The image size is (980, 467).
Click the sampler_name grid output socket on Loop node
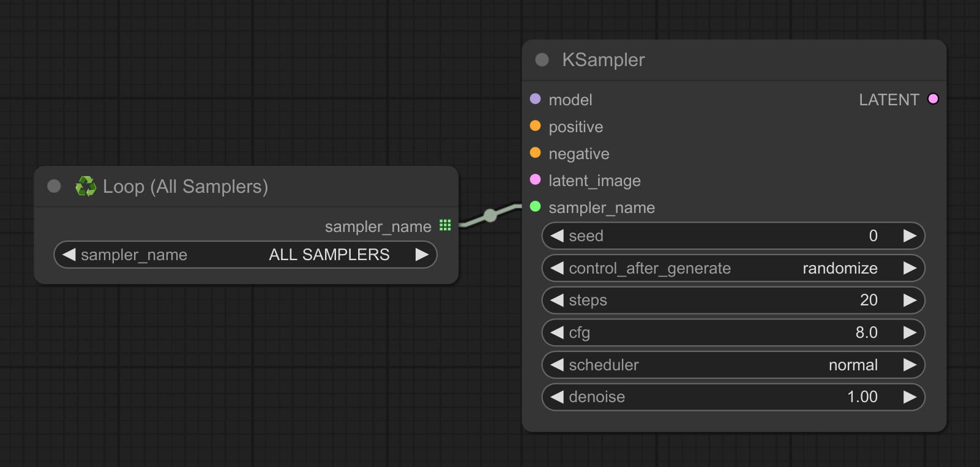click(445, 226)
